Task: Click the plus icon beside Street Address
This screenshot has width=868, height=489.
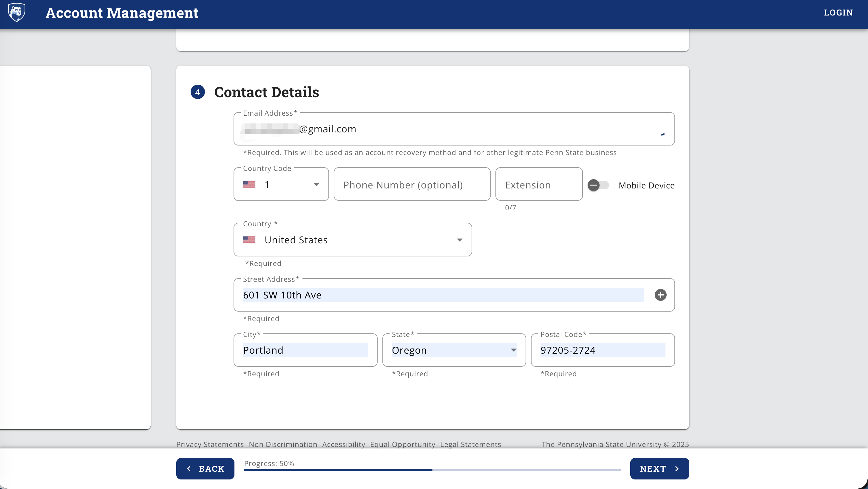Action: point(660,295)
